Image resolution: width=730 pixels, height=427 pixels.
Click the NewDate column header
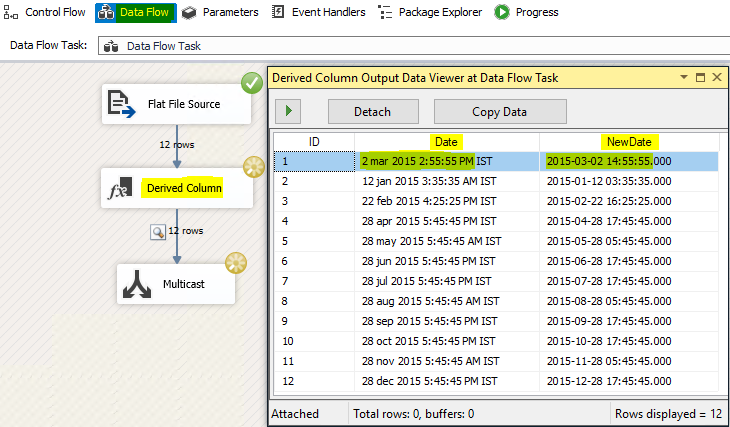coord(629,142)
